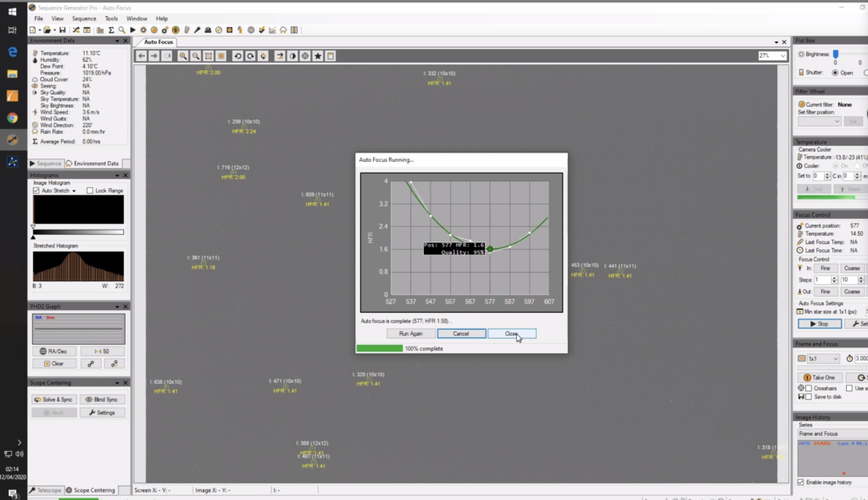
Task: Rotate the image clockwise
Action: [x=250, y=56]
